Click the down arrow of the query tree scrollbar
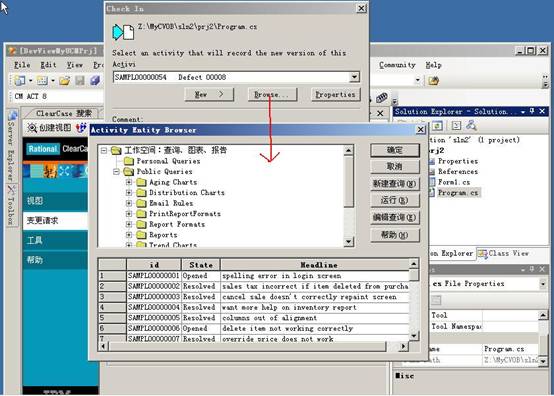Image resolution: width=554 pixels, height=396 pixels. tap(348, 242)
